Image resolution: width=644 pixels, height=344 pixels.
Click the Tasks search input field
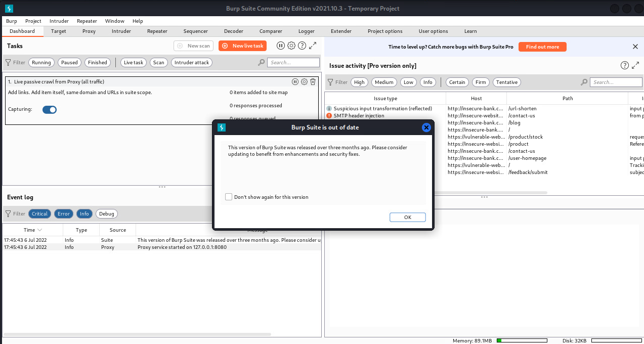(293, 63)
